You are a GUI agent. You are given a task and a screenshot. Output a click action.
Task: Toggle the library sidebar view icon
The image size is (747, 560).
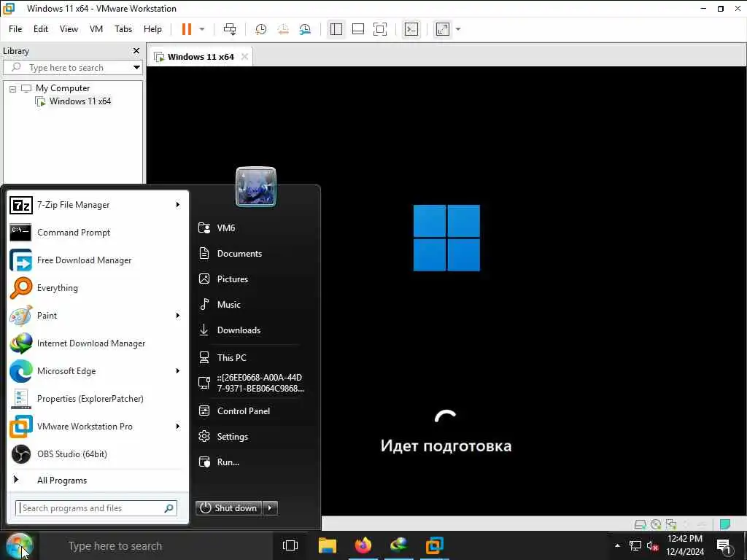(336, 29)
